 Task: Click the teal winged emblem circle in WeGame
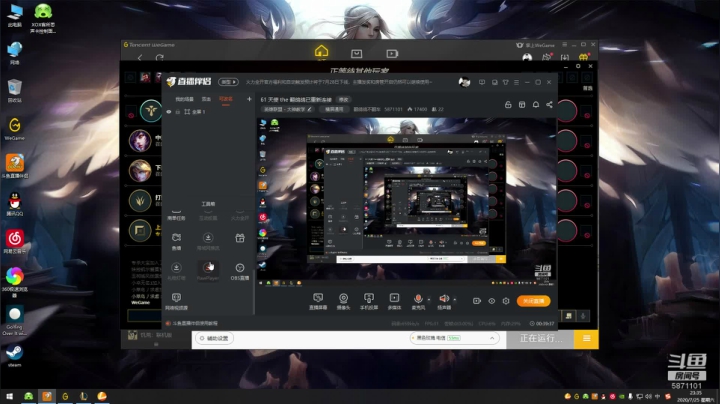[x=151, y=111]
